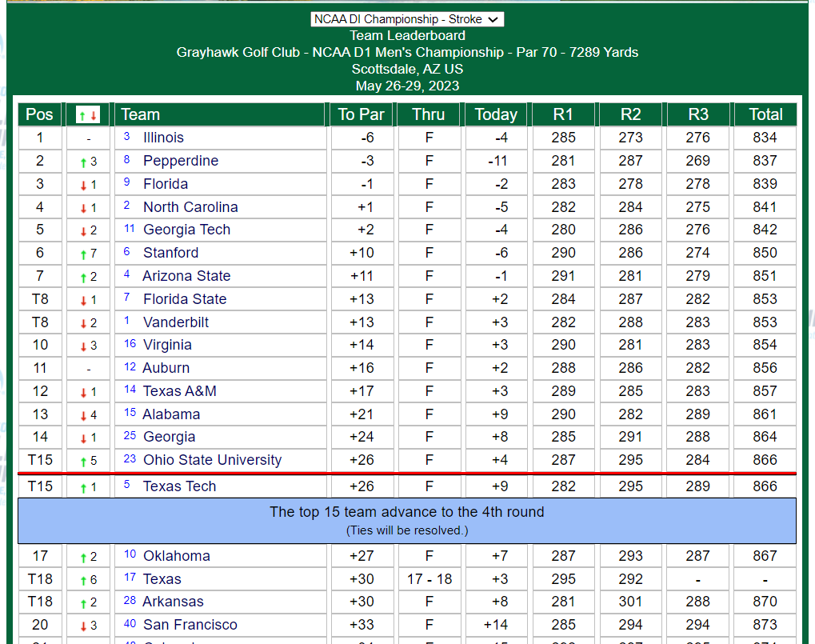The height and width of the screenshot is (644, 815).
Task: Click Georgia's To Par value +24
Action: click(362, 437)
